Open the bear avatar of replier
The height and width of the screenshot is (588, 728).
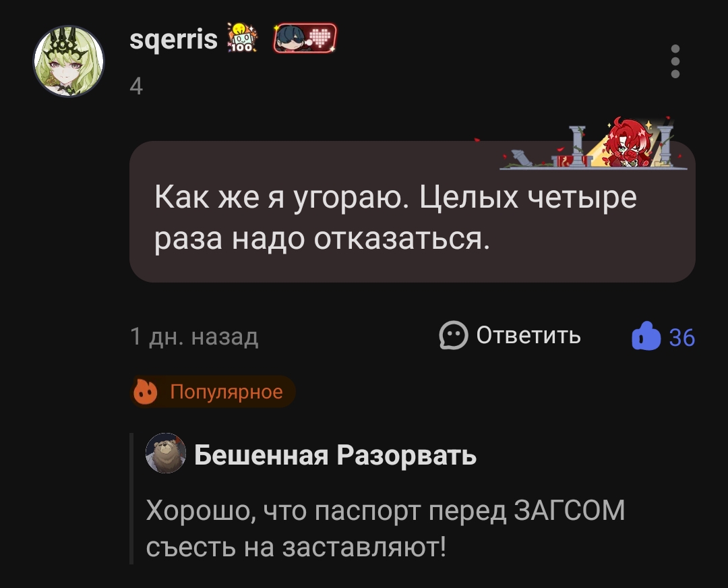166,453
